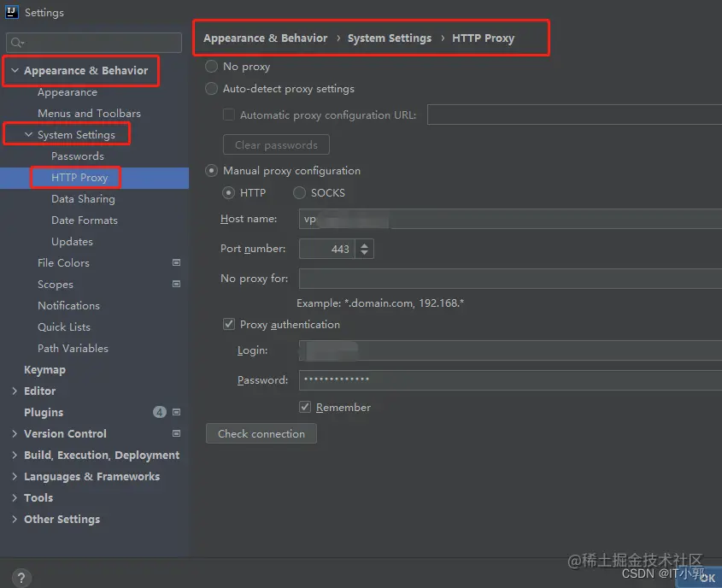Open the search history dropdown arrow
This screenshot has width=722, height=588.
click(22, 44)
